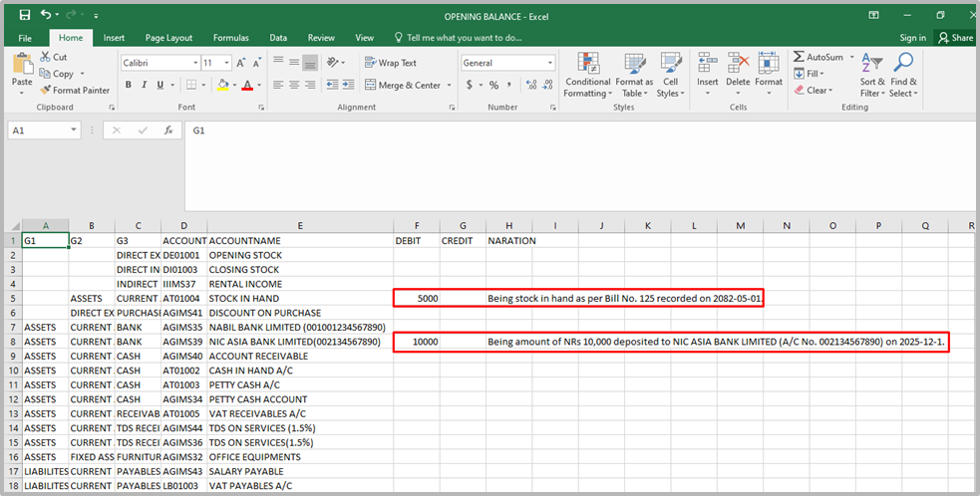Viewport: 980px width, 496px height.
Task: Toggle Bold formatting
Action: tap(129, 86)
